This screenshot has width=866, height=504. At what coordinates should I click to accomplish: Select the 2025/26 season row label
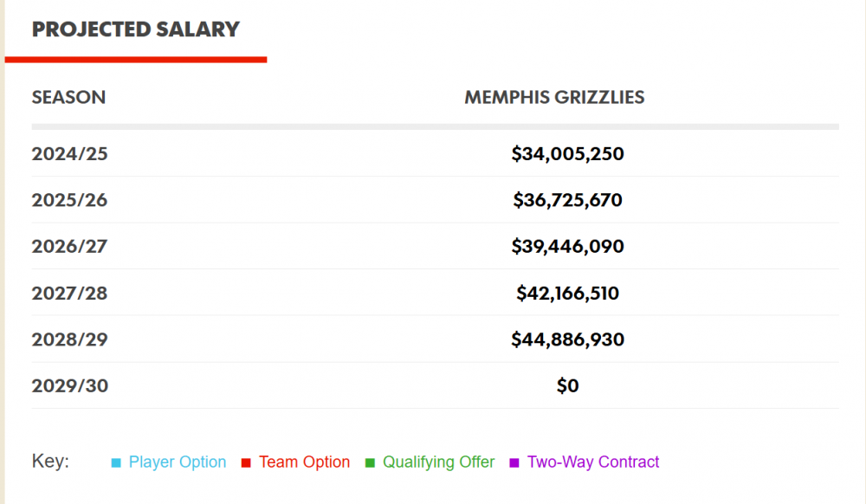coord(70,200)
